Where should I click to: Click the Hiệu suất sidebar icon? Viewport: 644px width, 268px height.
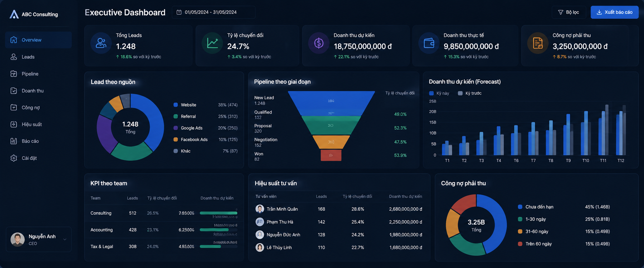tap(14, 124)
